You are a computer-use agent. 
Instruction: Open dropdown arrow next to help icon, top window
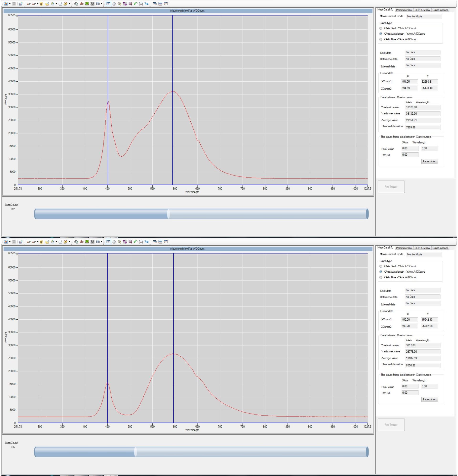[69, 4]
